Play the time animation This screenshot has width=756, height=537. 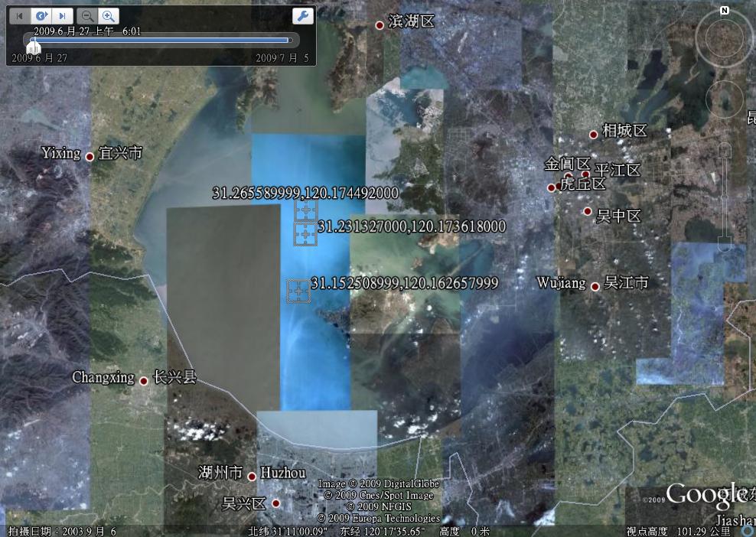pyautogui.click(x=42, y=15)
